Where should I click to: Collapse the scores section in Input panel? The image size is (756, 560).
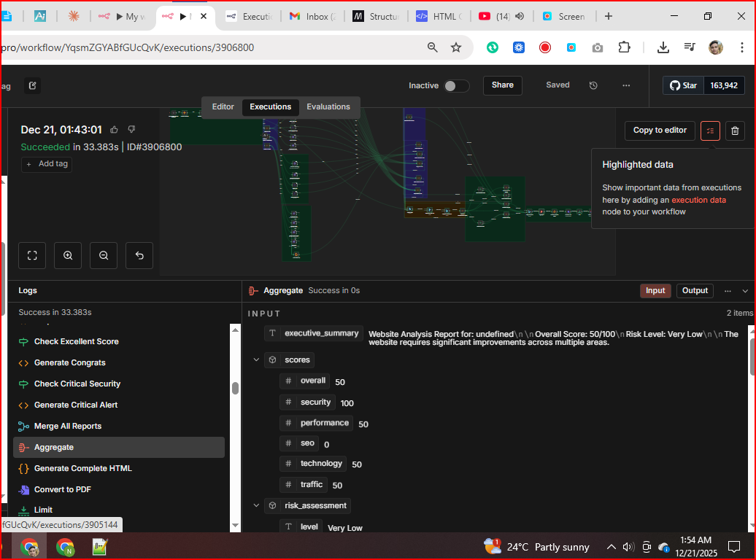(256, 359)
